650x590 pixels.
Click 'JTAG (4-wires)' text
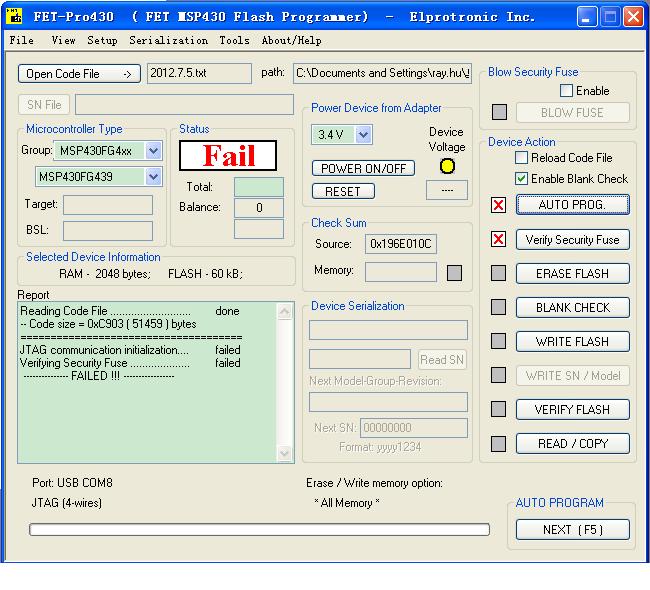click(67, 503)
